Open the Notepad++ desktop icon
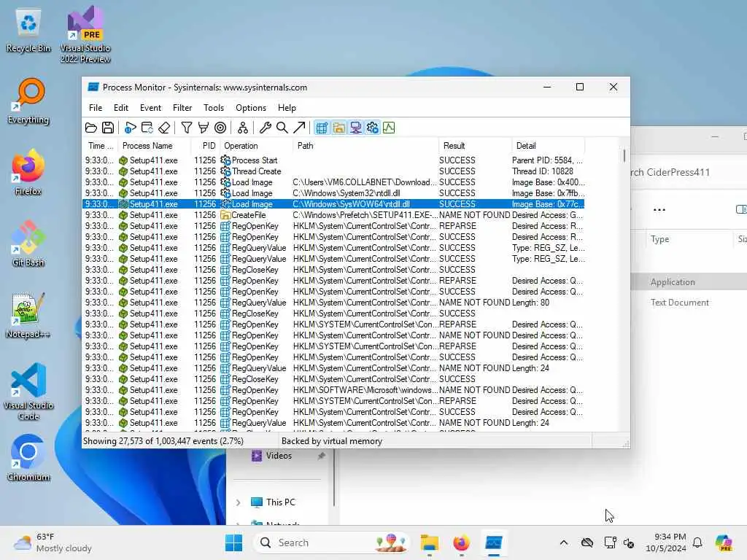The image size is (747, 560). coord(28,316)
